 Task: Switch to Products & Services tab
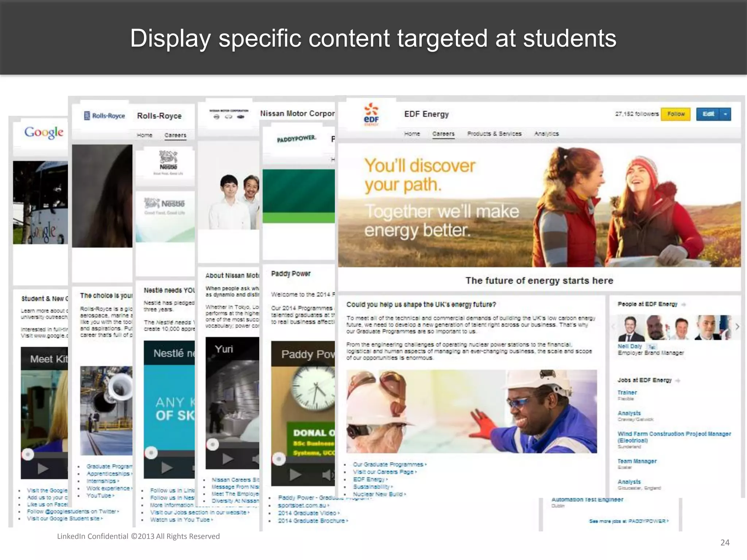click(x=494, y=134)
